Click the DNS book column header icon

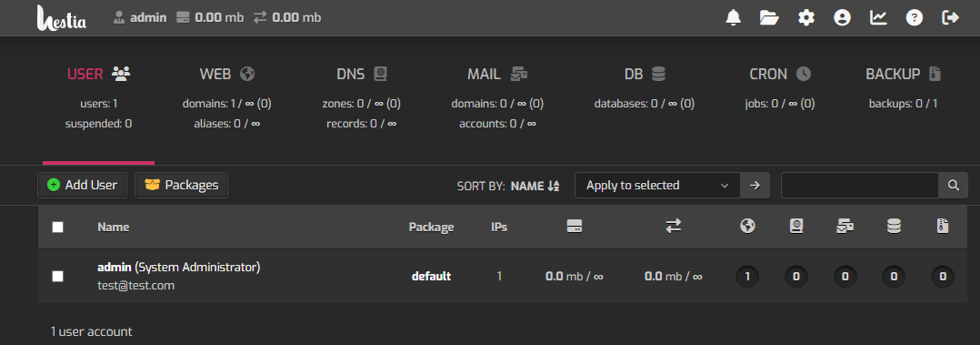point(795,227)
